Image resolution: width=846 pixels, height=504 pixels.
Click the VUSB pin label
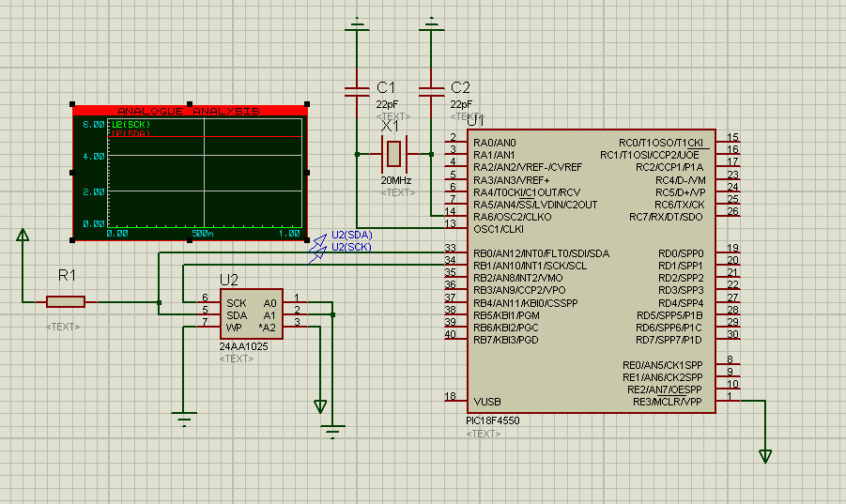(x=487, y=402)
